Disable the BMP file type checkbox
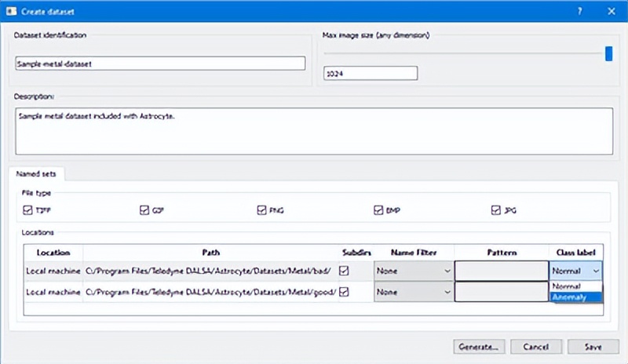This screenshot has width=628, height=364. point(379,210)
